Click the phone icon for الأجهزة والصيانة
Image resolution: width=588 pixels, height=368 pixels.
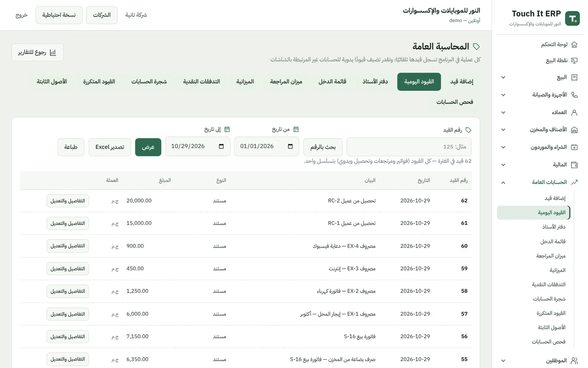pyautogui.click(x=574, y=95)
